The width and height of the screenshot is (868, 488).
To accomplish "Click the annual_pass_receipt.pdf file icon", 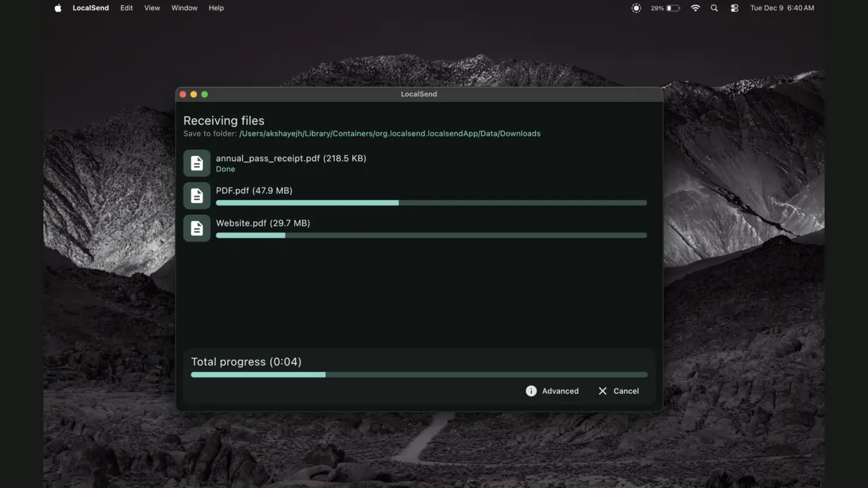I will click(x=197, y=163).
